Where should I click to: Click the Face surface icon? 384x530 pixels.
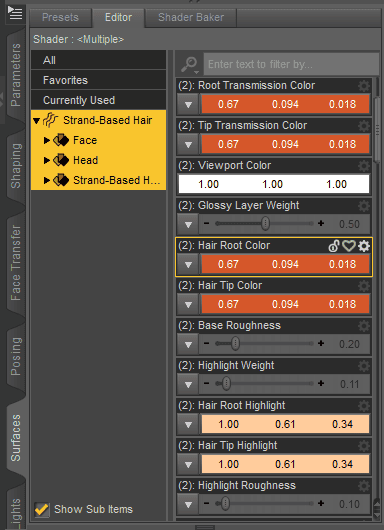[61, 140]
